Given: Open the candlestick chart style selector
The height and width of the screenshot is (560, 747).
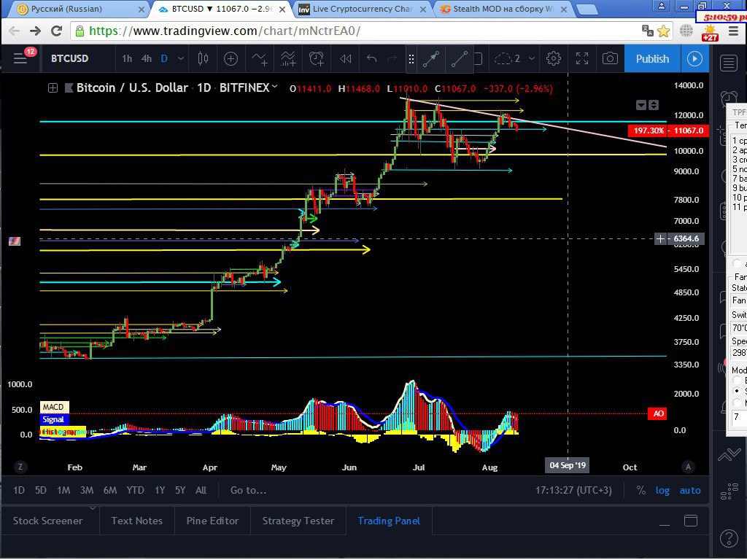Looking at the screenshot, I should [203, 58].
